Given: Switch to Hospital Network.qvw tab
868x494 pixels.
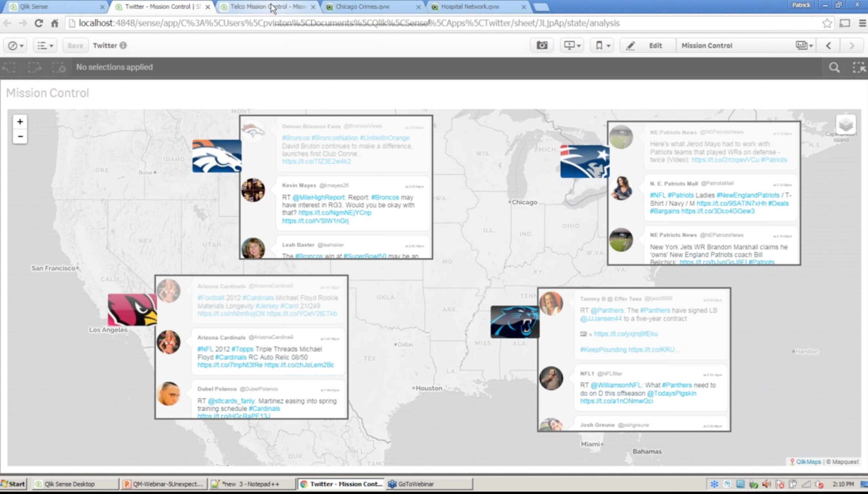Looking at the screenshot, I should click(470, 7).
